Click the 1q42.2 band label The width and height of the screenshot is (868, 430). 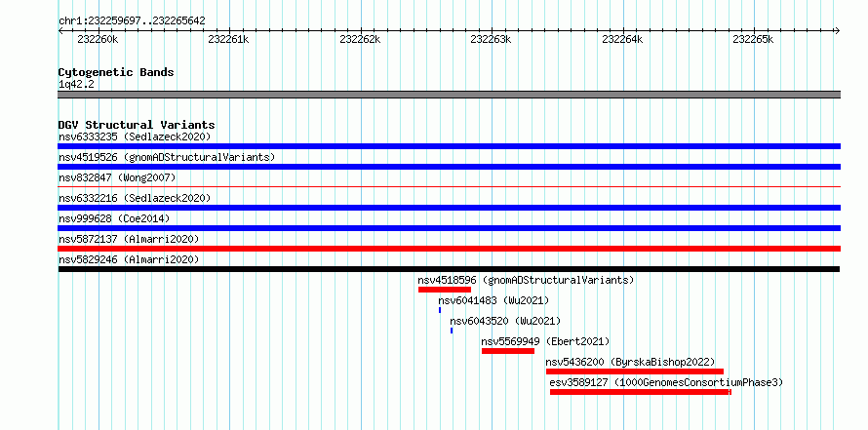click(76, 85)
